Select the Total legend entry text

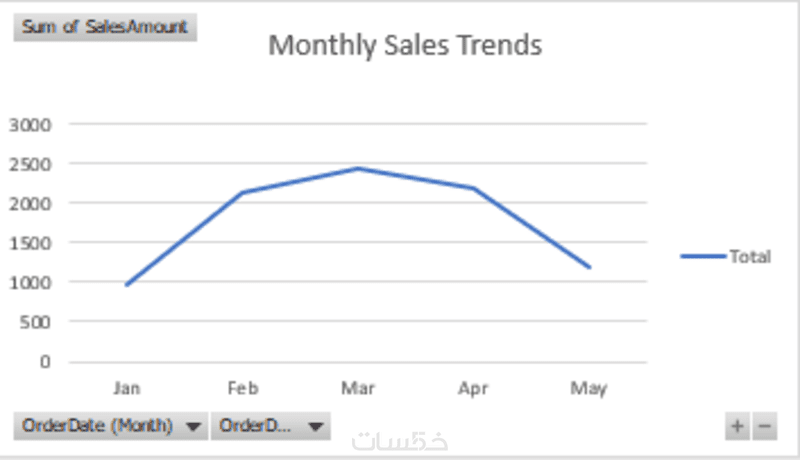(x=750, y=256)
